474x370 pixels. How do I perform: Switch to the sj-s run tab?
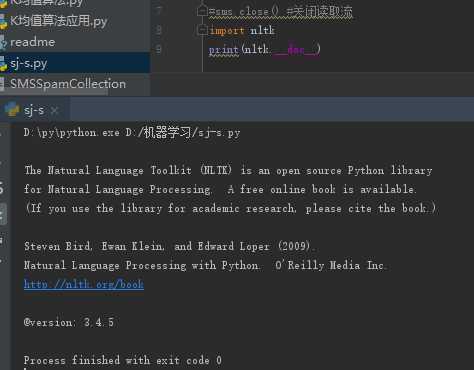pyautogui.click(x=34, y=110)
